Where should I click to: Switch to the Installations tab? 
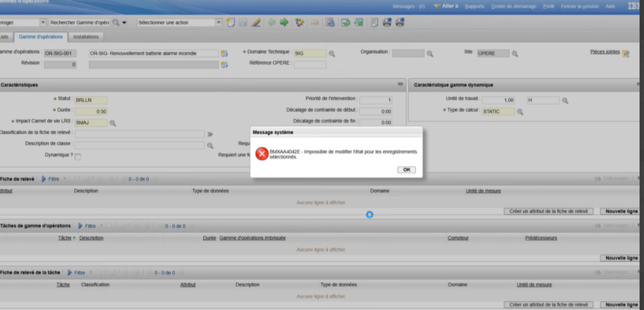(86, 37)
